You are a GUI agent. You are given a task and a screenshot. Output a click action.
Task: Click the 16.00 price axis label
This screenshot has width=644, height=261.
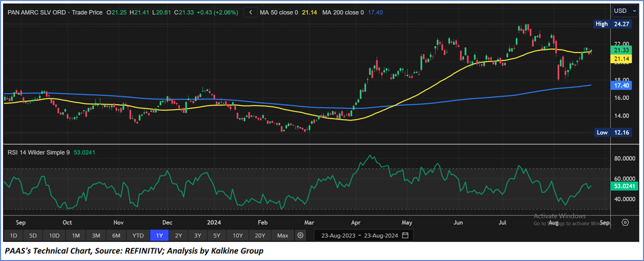point(621,98)
